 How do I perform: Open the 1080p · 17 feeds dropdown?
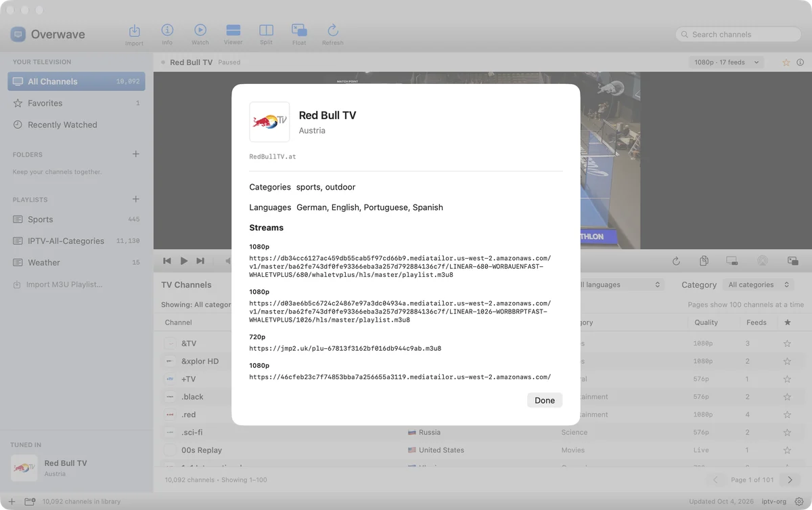click(x=726, y=62)
